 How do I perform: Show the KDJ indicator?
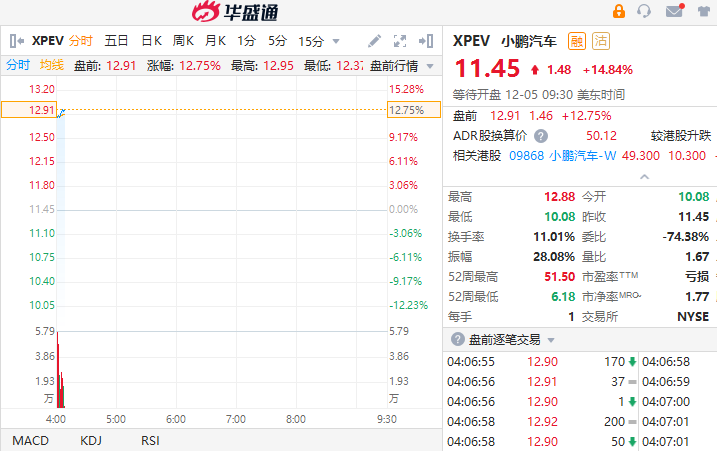click(x=91, y=440)
